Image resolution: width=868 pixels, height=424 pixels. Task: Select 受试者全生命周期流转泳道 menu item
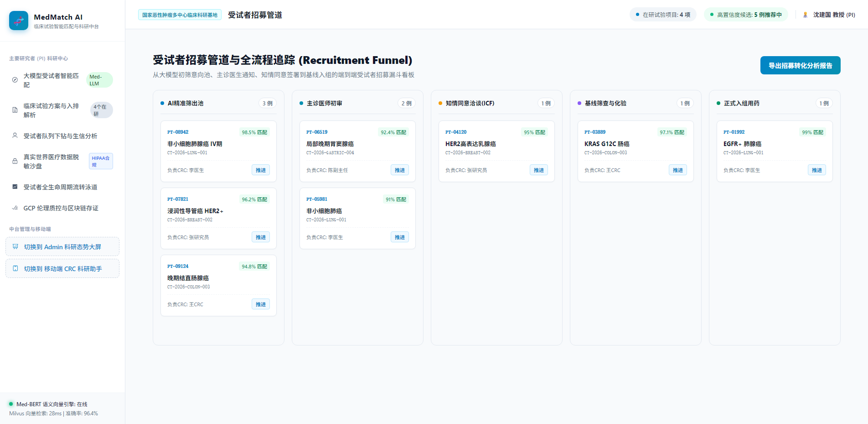click(x=62, y=187)
